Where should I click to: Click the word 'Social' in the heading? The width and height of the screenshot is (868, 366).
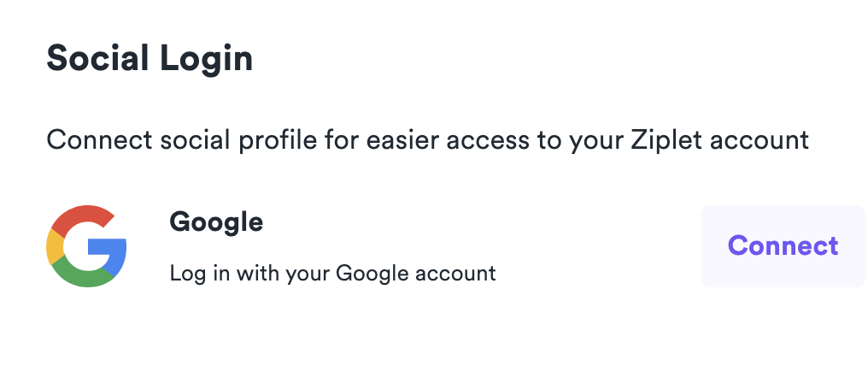click(97, 58)
